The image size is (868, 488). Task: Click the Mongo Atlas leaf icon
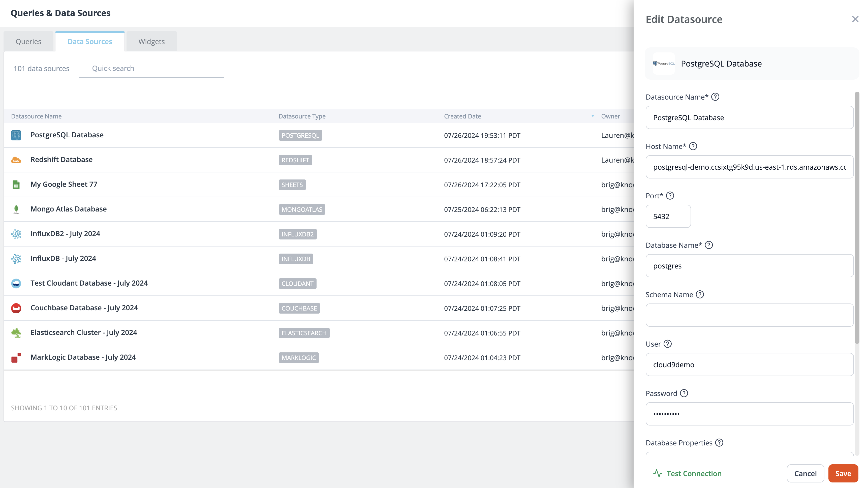coord(16,209)
